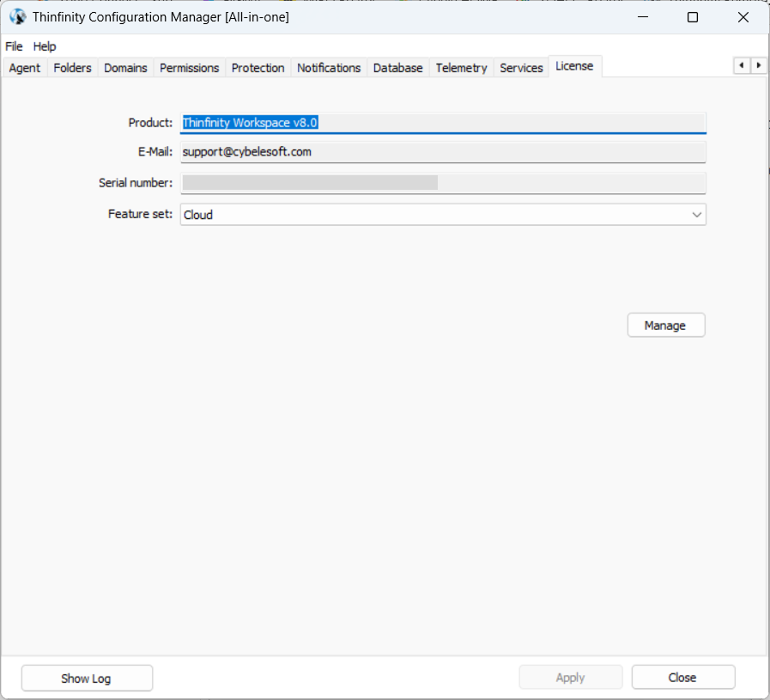The image size is (770, 700).
Task: Switch to the Notifications tab
Action: click(329, 68)
